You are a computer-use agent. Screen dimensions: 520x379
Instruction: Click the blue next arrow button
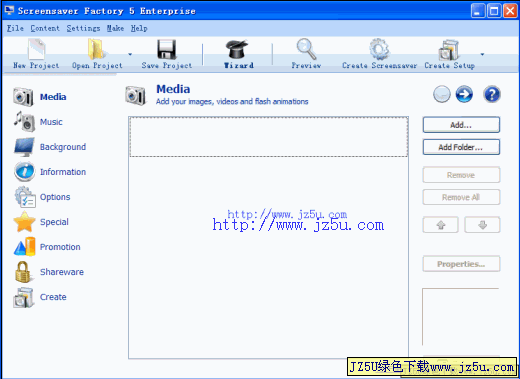tap(464, 94)
